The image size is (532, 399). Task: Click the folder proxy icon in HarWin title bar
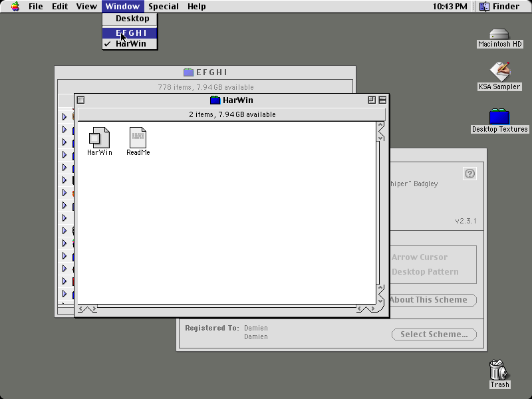pos(215,100)
